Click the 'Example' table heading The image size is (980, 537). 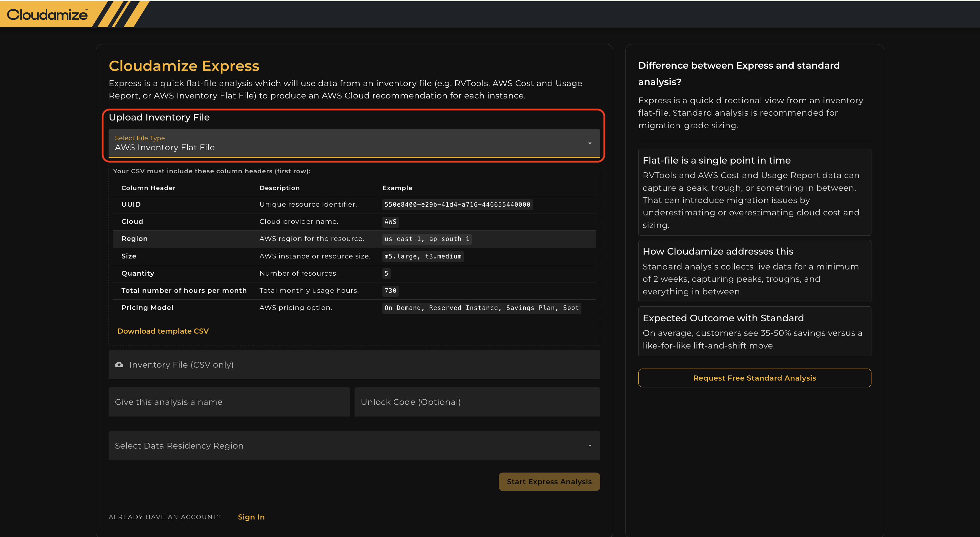[x=397, y=188]
